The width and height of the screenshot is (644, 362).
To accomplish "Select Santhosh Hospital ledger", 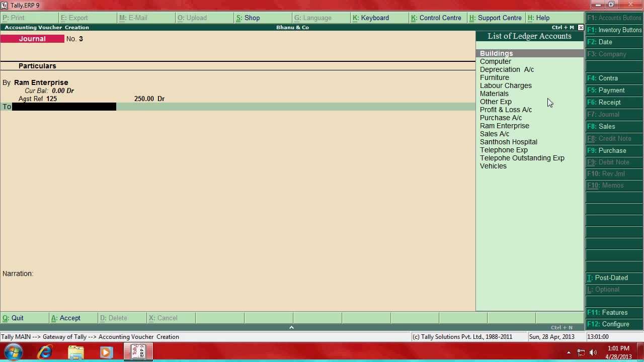I will 509,142.
